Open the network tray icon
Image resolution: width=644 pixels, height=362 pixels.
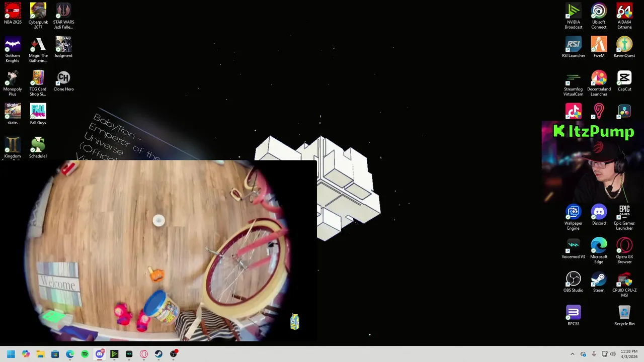(x=604, y=354)
